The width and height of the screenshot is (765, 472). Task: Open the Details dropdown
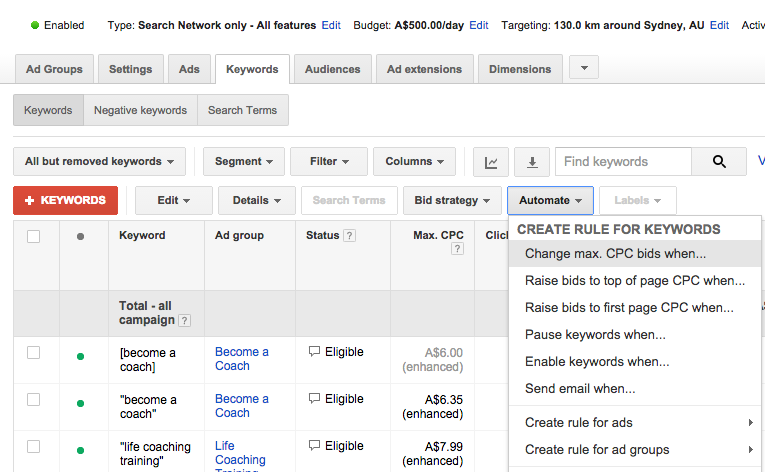[257, 200]
